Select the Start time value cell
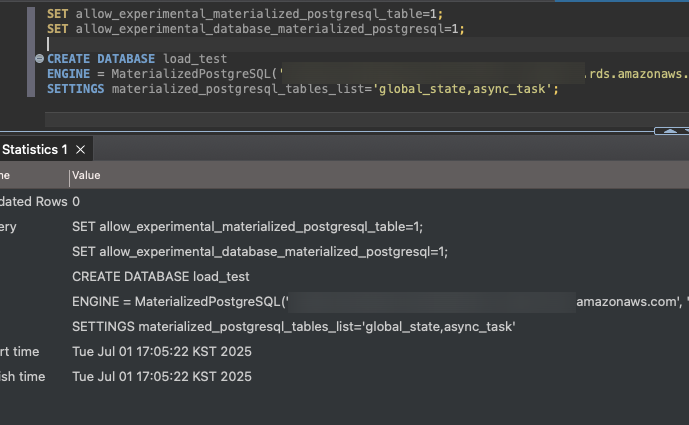 click(x=162, y=352)
